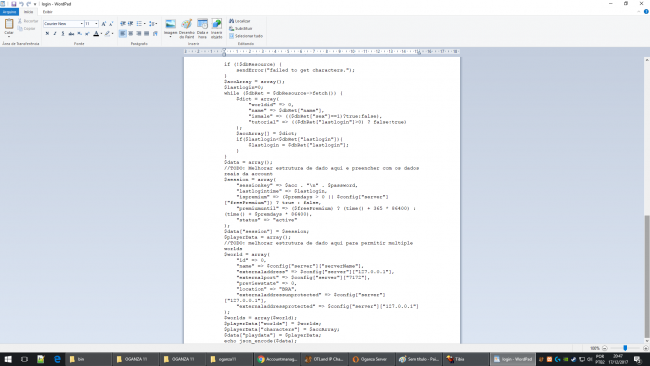Adjust the zoom slider handle
Viewport: 650px width, 366px height.
click(x=625, y=348)
